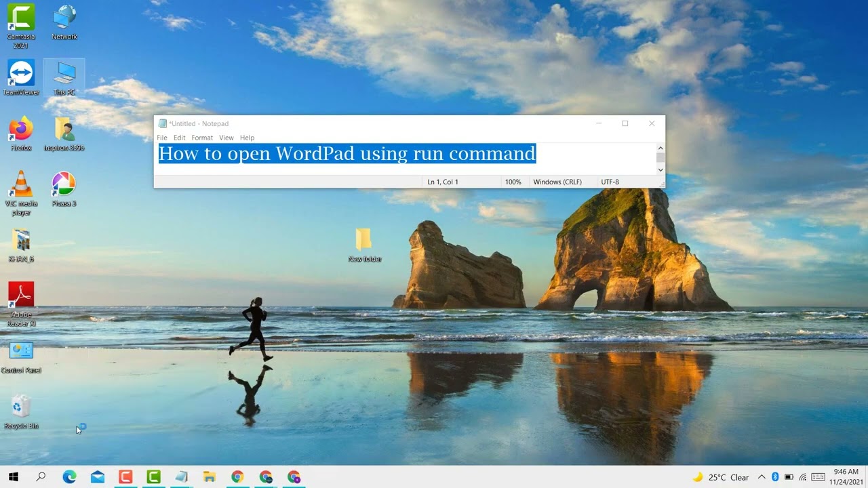Open Notepad Format menu
The width and height of the screenshot is (868, 488).
click(x=202, y=138)
